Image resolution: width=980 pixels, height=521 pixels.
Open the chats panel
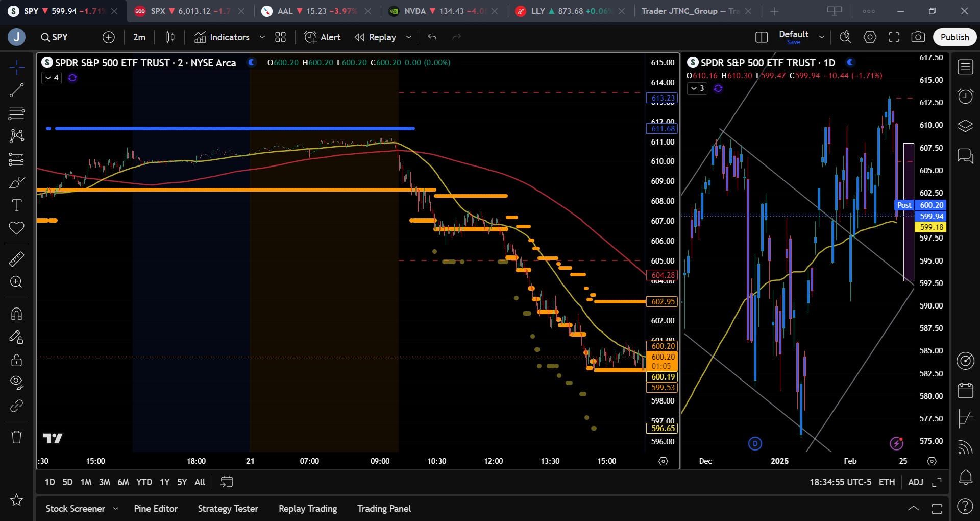(x=965, y=155)
